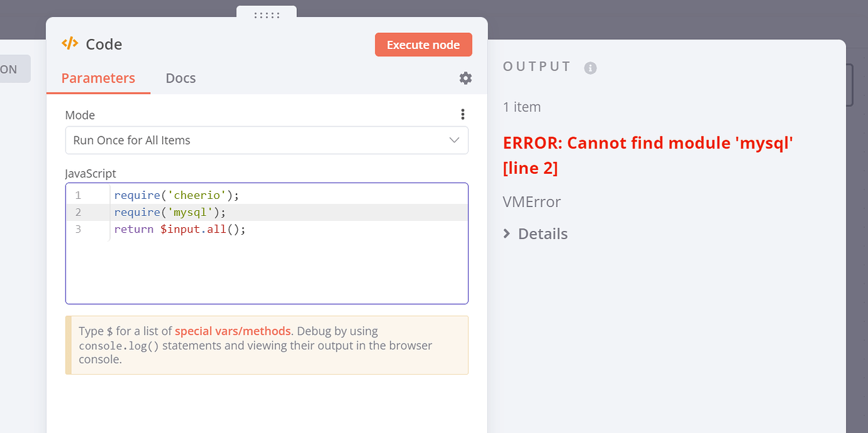Switch to the Docs tab
Screen dimensions: 868x433
[x=181, y=78]
